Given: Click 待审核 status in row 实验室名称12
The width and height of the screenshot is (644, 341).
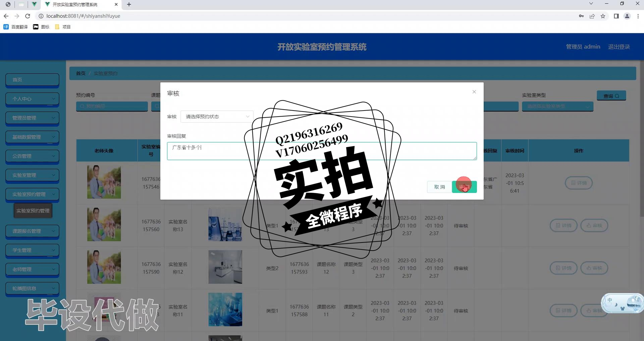Looking at the screenshot, I should tap(461, 268).
